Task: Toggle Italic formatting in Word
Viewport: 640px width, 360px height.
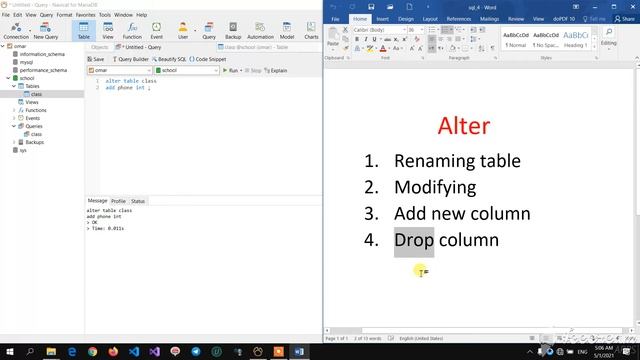Action: pyautogui.click(x=366, y=39)
